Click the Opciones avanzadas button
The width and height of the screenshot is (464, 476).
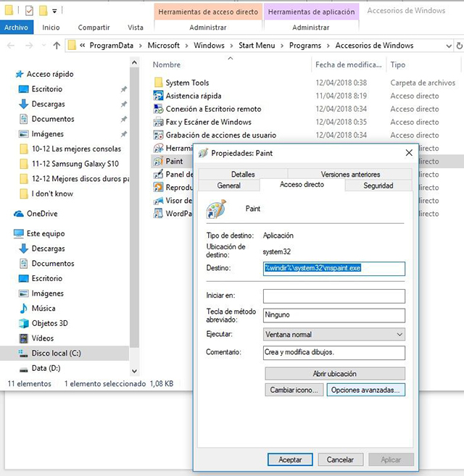coord(365,390)
